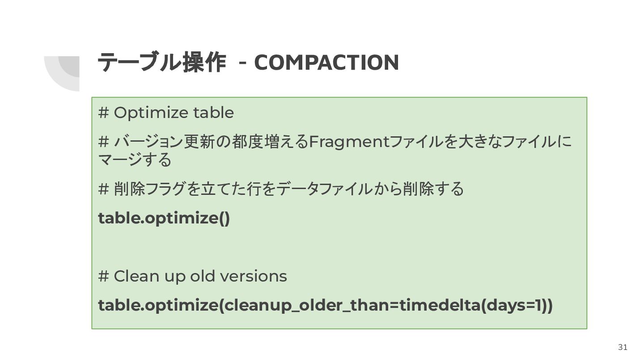The width and height of the screenshot is (644, 362).
Task: Click the cleanup_older_than=timedelta(days=1) code line
Action: (325, 306)
